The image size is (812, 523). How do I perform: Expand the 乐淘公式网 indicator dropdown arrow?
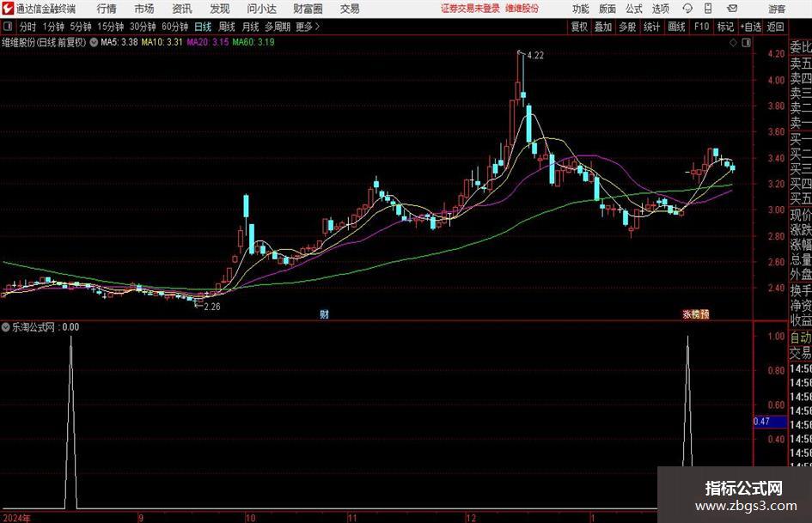coord(6,327)
